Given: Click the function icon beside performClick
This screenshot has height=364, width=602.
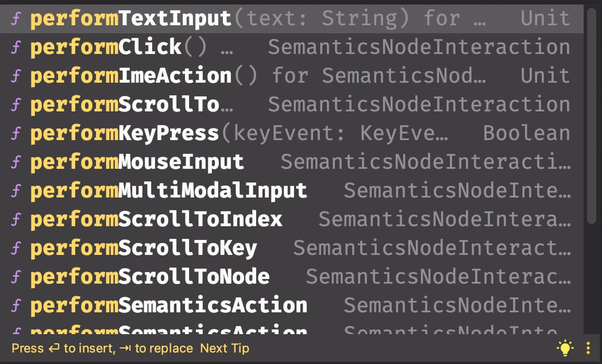Looking at the screenshot, I should (16, 48).
